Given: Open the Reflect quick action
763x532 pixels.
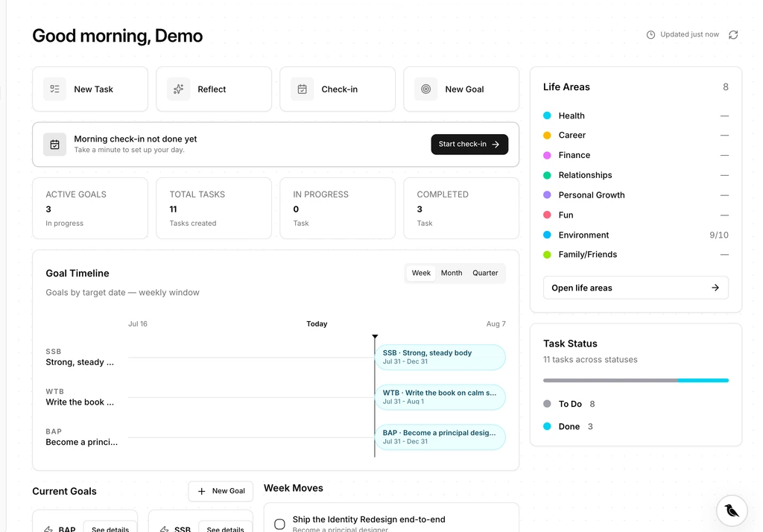Looking at the screenshot, I should pos(214,89).
